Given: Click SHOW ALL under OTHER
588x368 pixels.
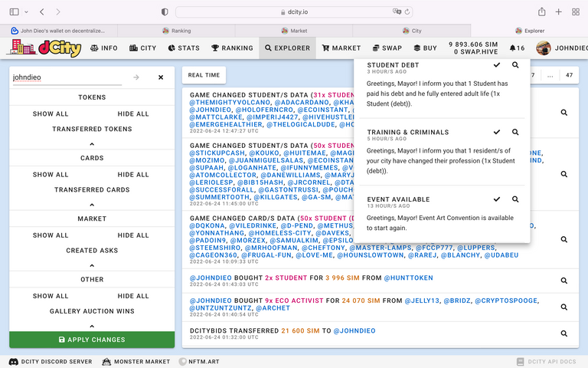Looking at the screenshot, I should (x=51, y=296).
